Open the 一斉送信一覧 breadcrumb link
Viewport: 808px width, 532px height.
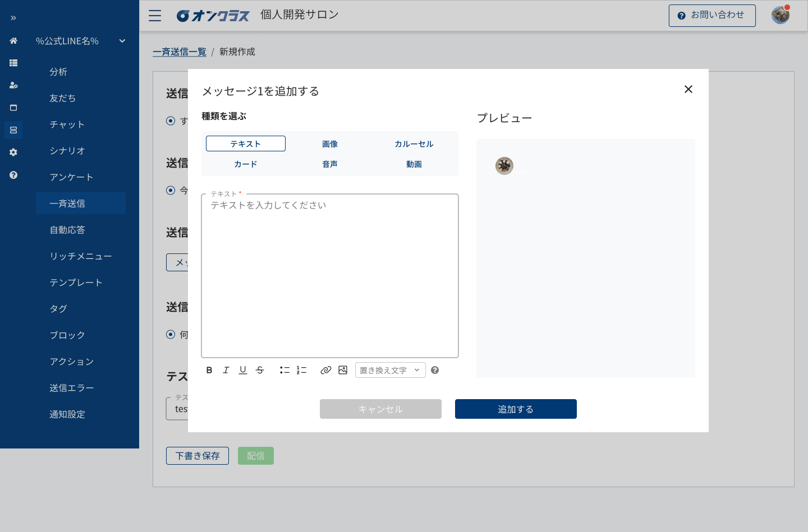click(180, 52)
